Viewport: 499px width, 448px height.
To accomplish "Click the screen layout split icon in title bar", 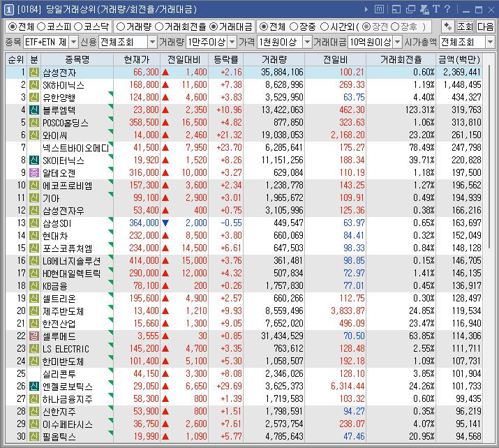I will point(396,10).
